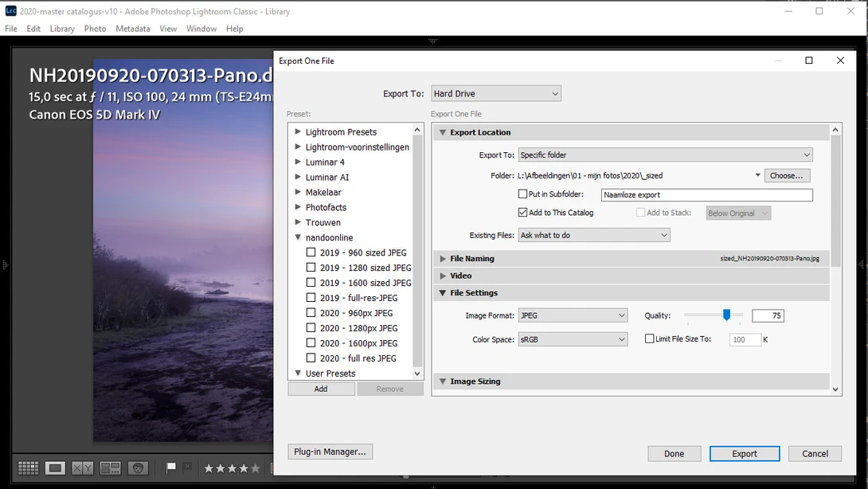Open Survey view icon
The image size is (868, 489).
[x=110, y=468]
